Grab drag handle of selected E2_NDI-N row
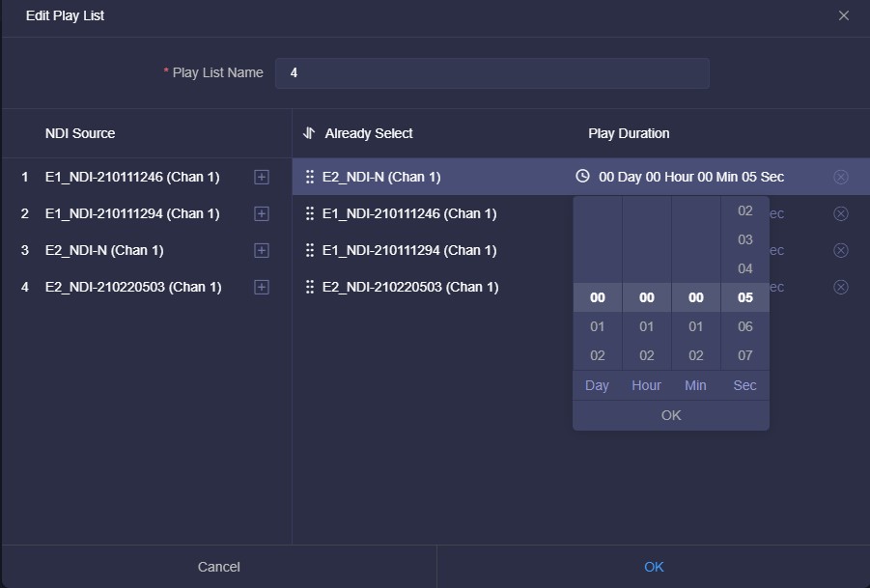The width and height of the screenshot is (870, 588). click(310, 177)
